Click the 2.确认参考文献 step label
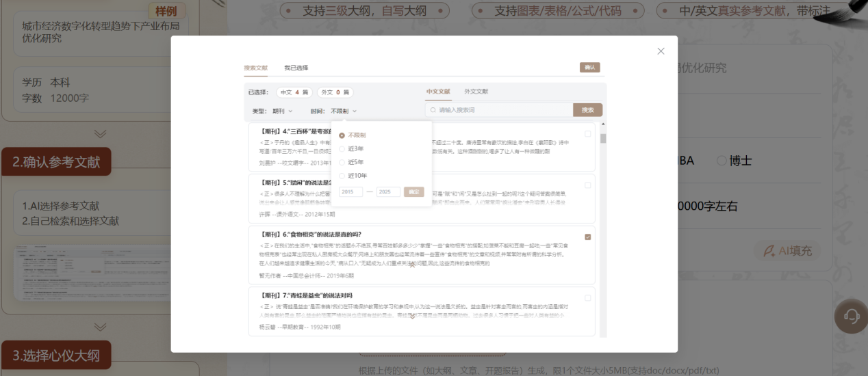 tap(56, 162)
